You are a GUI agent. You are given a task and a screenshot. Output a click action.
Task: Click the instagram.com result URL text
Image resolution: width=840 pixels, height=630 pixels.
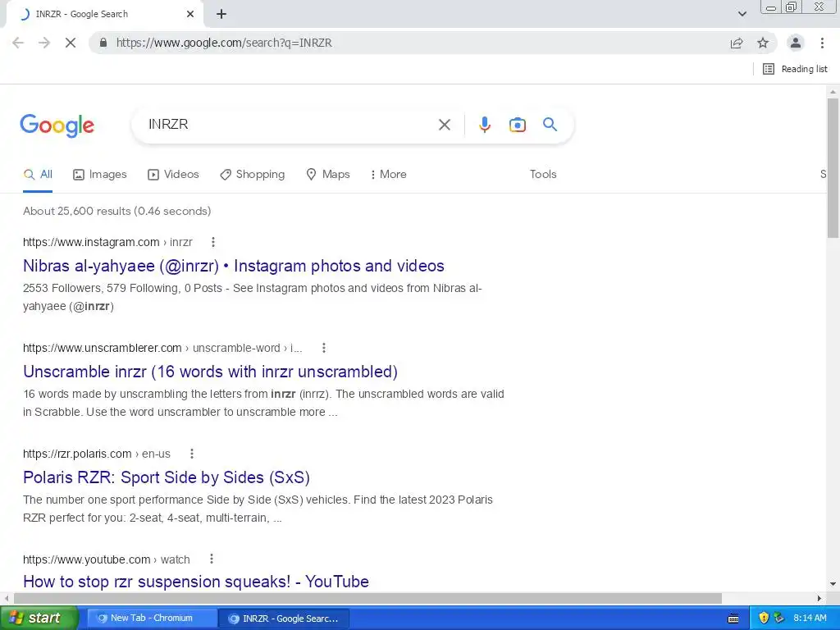point(107,242)
